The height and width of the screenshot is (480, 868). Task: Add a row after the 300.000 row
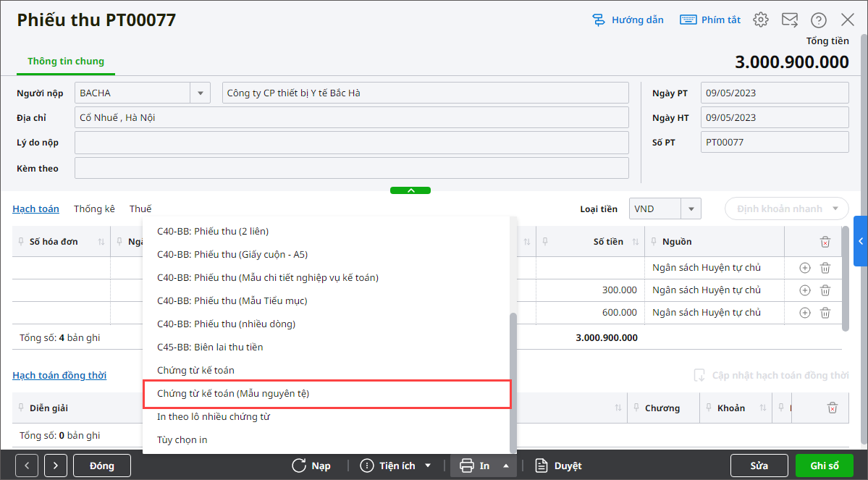[x=805, y=290]
